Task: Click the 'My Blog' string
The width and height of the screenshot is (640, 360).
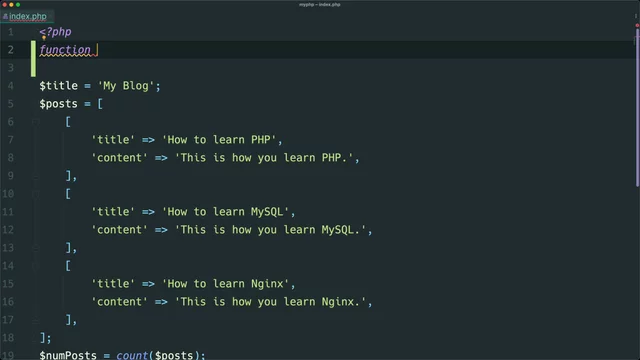Action: click(x=126, y=86)
